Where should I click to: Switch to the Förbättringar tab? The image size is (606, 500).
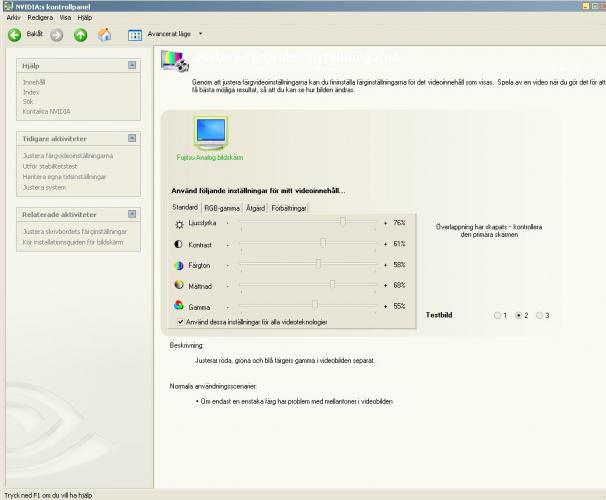tap(289, 207)
